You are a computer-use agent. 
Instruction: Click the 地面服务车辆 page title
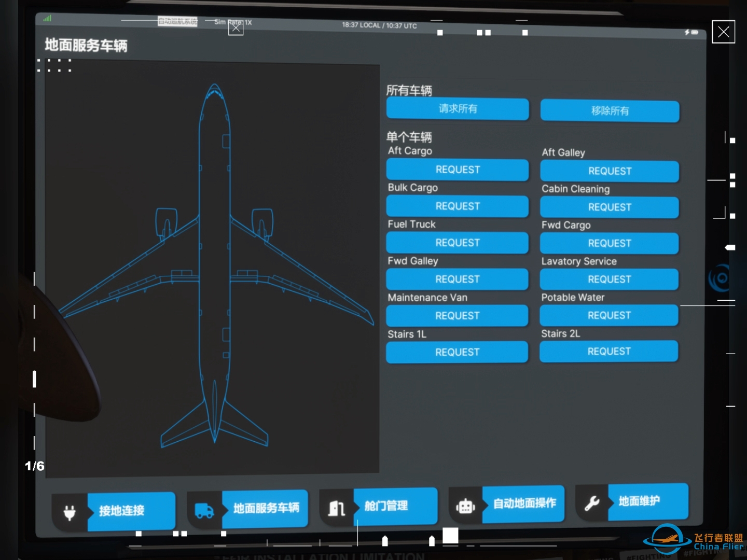[x=86, y=46]
